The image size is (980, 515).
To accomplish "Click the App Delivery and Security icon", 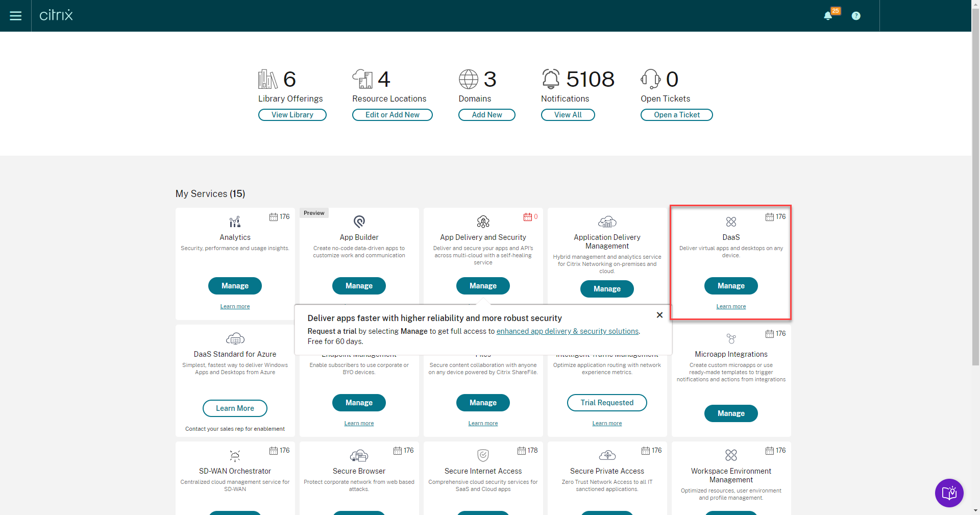I will click(483, 222).
